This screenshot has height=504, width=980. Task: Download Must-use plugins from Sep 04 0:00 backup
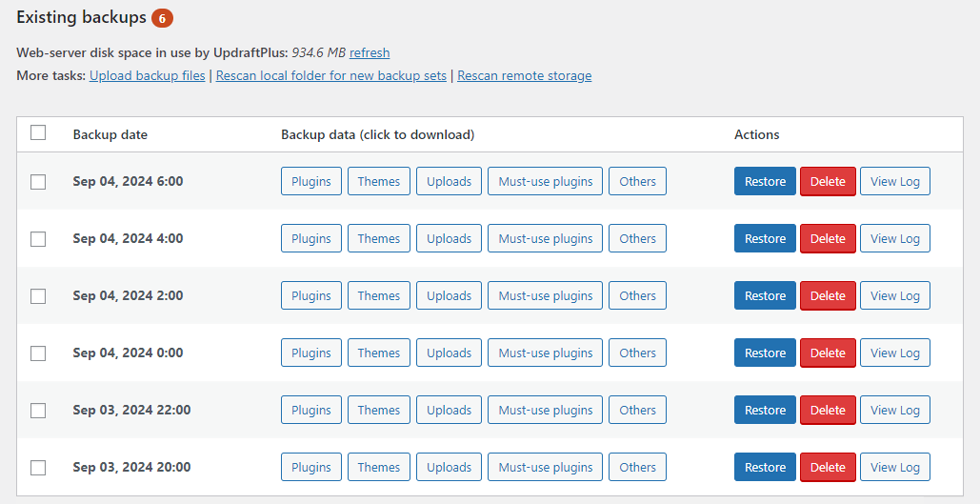[545, 353]
